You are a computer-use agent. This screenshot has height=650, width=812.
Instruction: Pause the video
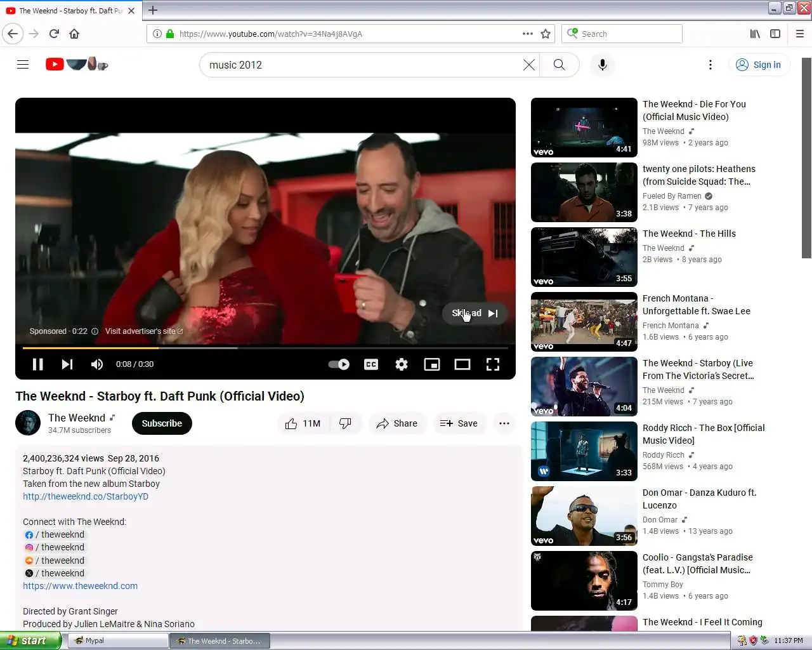coord(38,364)
